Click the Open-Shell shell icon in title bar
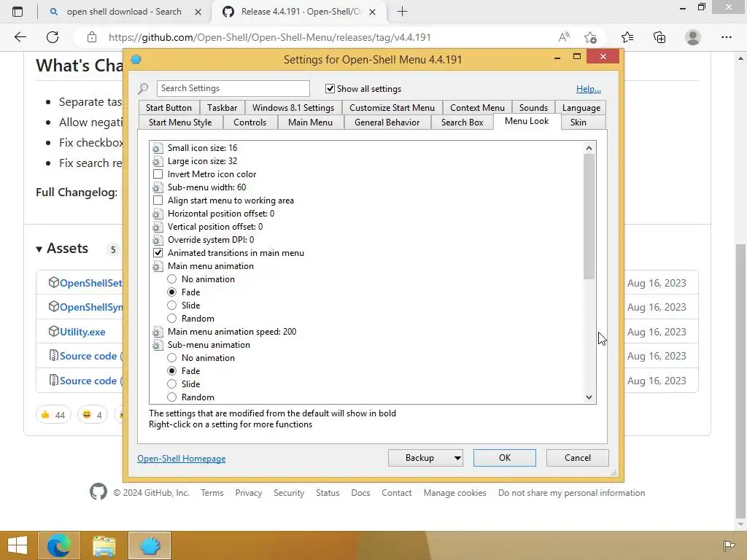 pyautogui.click(x=136, y=59)
